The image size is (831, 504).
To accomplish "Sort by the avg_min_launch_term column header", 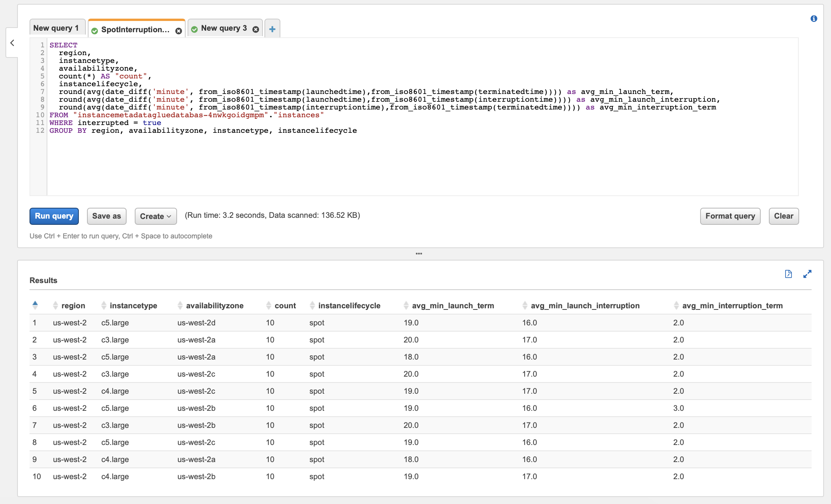I will click(452, 306).
